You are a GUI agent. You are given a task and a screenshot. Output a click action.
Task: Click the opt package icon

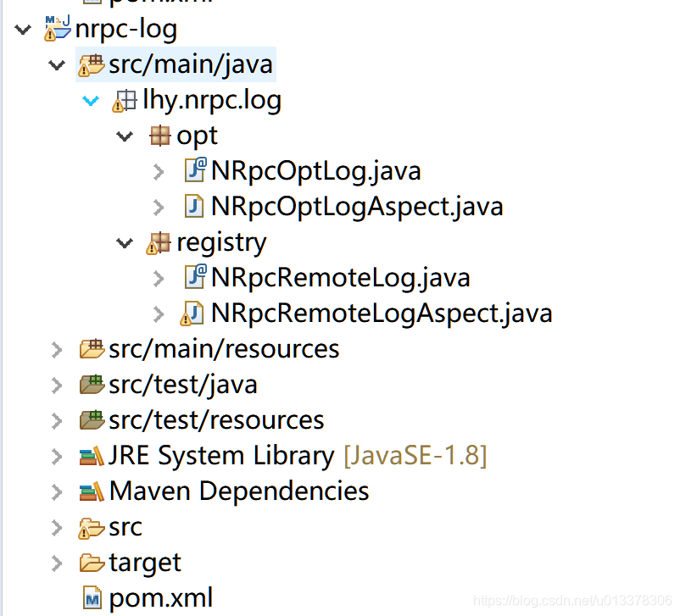(x=159, y=136)
